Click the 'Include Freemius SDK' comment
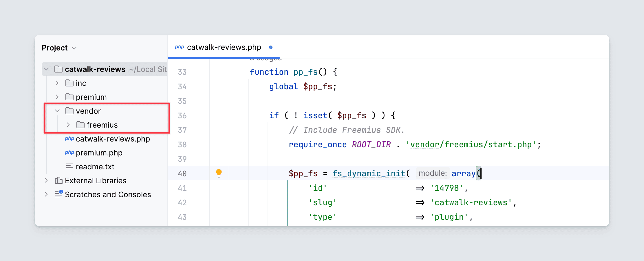 coord(347,130)
